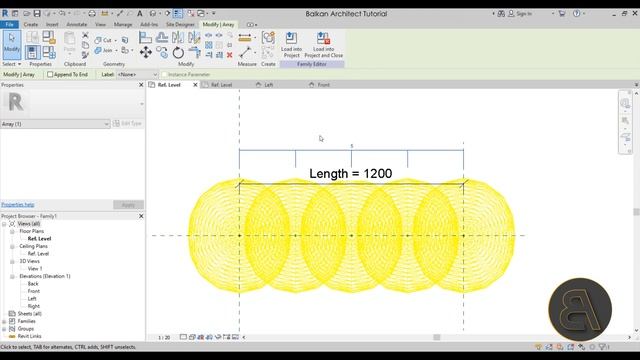Select the View 1 3D view item
Viewport: 640px width, 360px height.
tap(35, 269)
